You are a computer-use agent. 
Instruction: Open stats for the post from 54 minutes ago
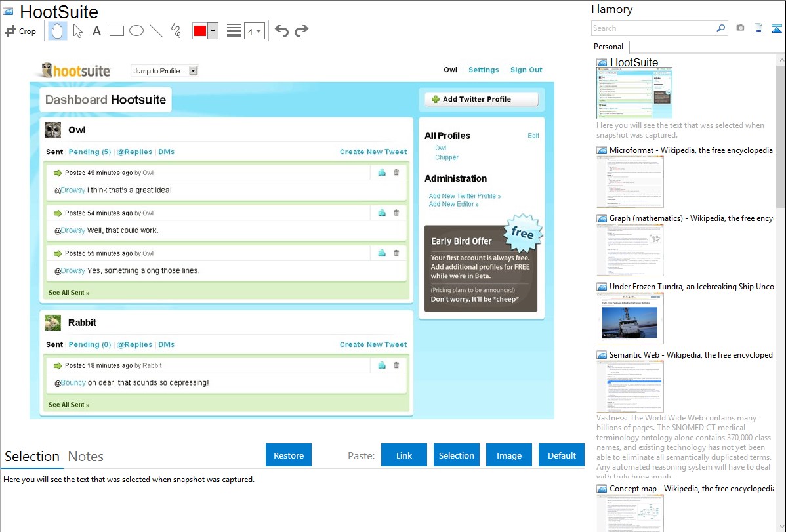click(382, 213)
